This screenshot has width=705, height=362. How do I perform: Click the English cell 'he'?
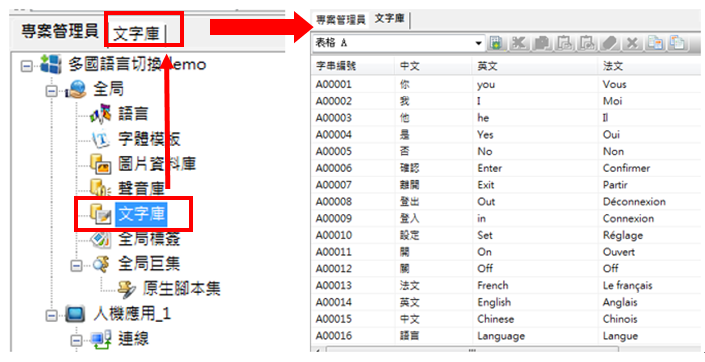[x=483, y=118]
